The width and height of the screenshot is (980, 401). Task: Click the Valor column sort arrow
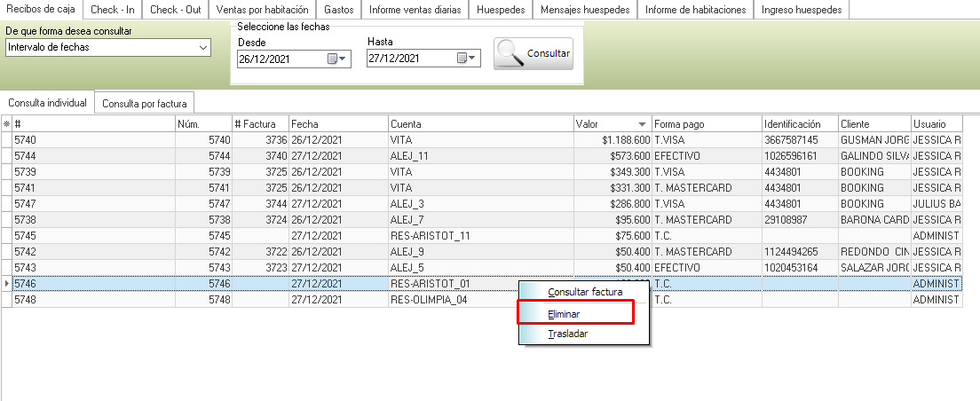(x=642, y=125)
